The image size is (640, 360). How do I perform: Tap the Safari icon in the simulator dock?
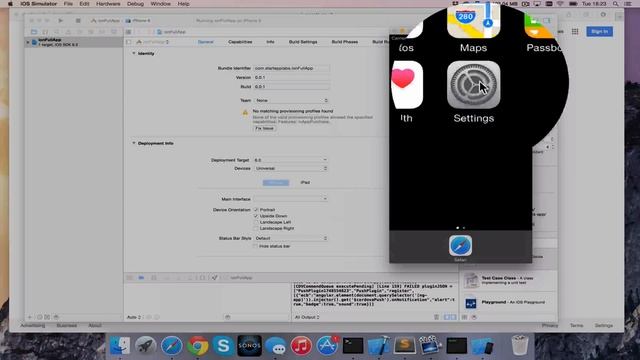(460, 245)
